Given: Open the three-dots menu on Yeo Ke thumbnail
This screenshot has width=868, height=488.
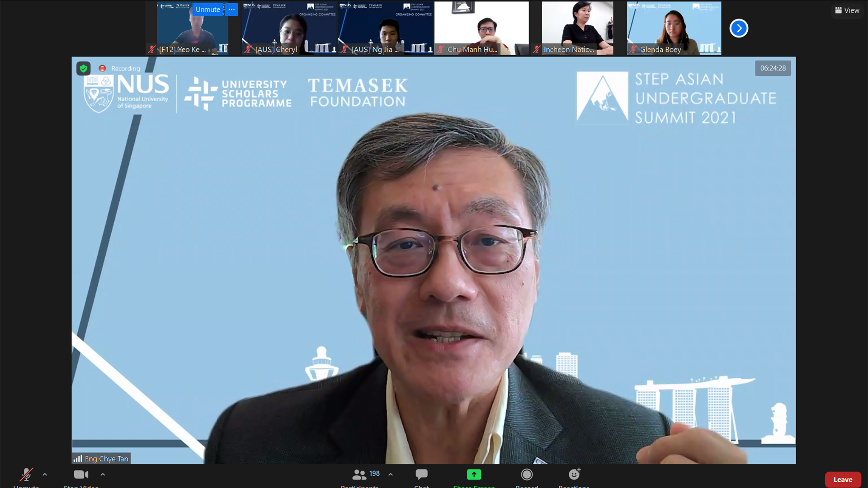Looking at the screenshot, I should [x=231, y=9].
